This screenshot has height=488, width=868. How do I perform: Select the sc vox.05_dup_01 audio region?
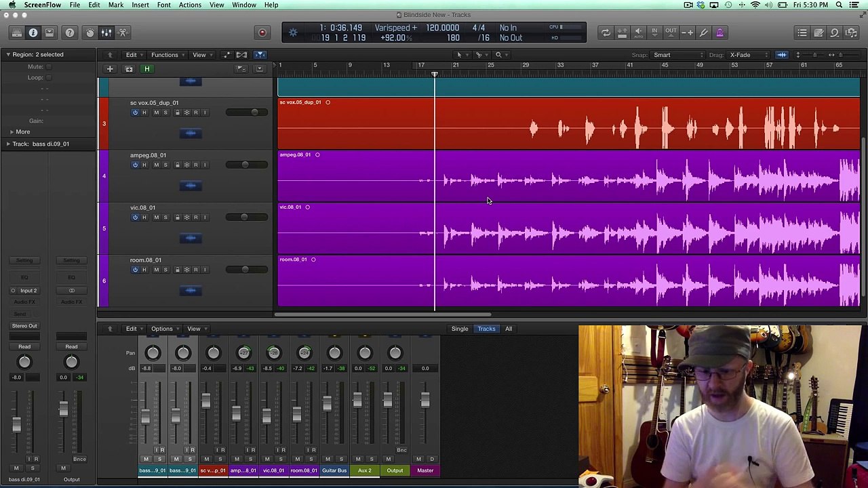tap(568, 123)
